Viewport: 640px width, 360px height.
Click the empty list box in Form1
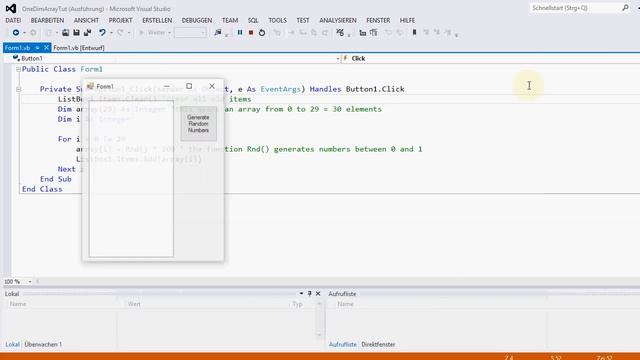click(x=131, y=179)
